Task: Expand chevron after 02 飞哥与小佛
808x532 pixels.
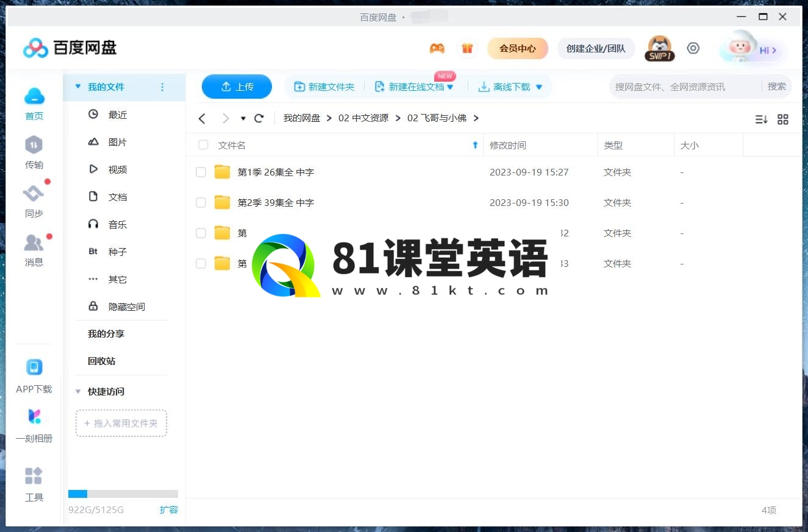Action: pyautogui.click(x=476, y=118)
